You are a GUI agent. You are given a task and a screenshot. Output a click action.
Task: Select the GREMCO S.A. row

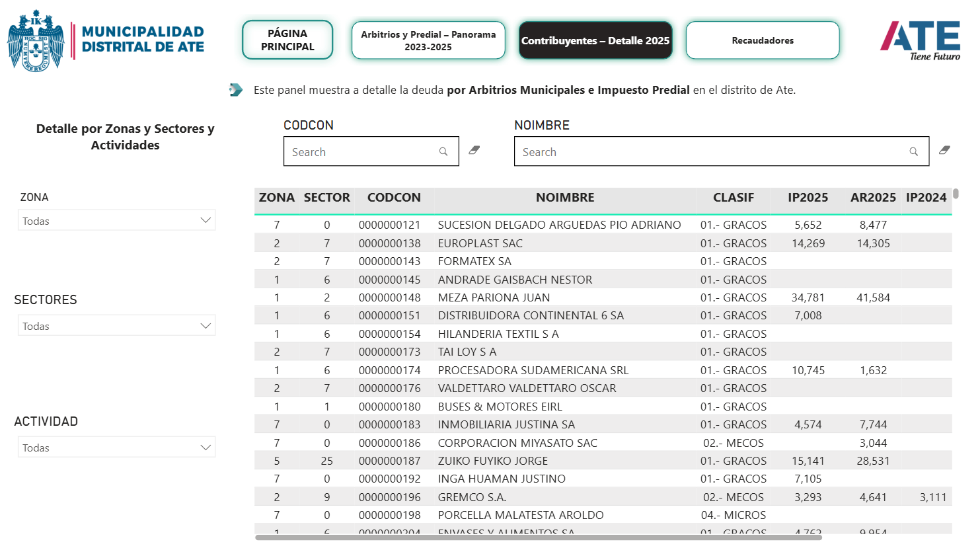[x=603, y=497]
